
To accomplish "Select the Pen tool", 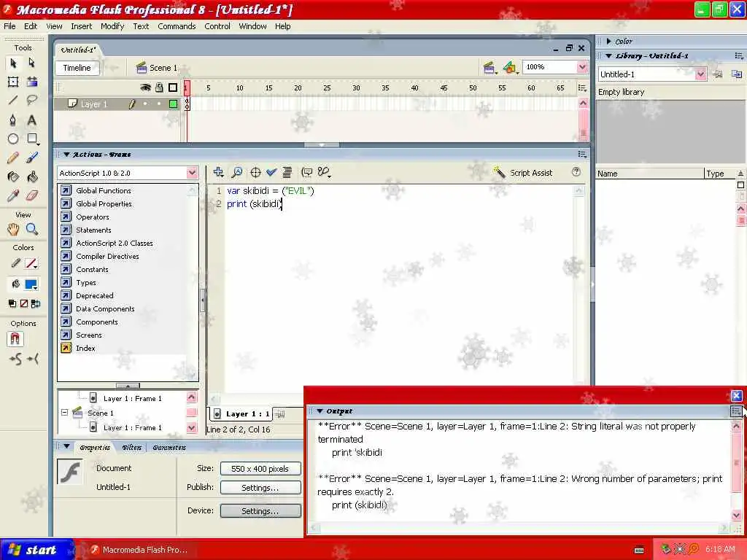I will (x=13, y=120).
